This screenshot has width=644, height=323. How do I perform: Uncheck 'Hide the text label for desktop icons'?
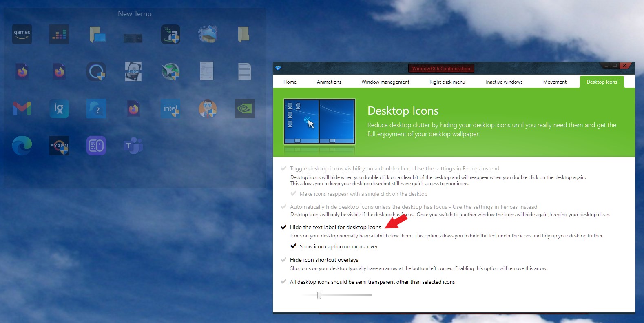[283, 227]
